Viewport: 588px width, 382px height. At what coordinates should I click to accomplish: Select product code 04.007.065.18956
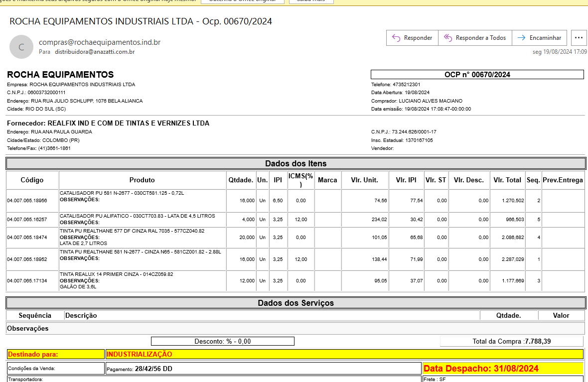coord(27,201)
